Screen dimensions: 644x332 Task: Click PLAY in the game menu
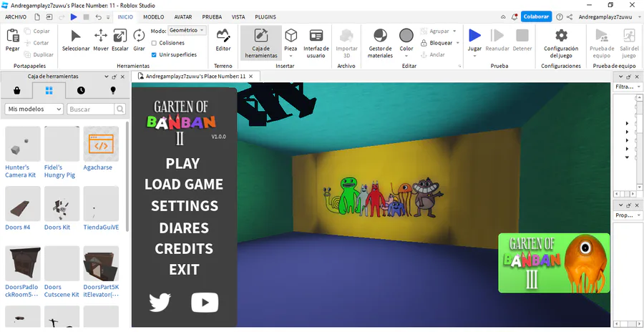(182, 164)
